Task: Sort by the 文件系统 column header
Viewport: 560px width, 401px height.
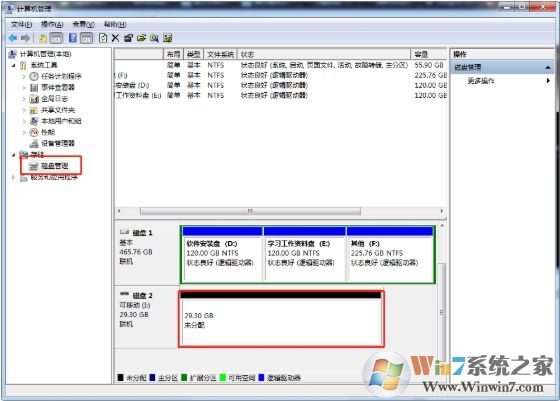Action: [220, 54]
